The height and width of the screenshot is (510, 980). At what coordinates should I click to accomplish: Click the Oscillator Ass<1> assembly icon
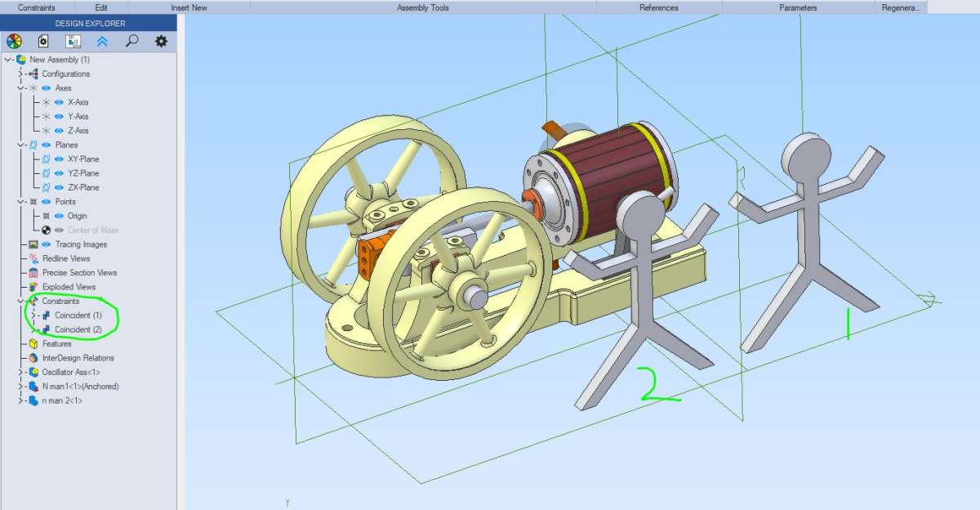click(33, 372)
